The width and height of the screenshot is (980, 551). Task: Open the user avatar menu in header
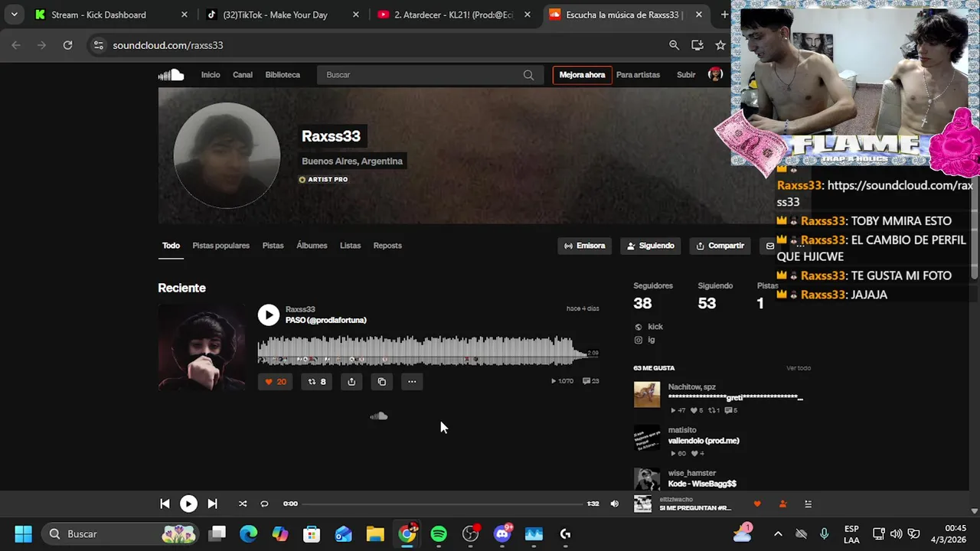(x=716, y=75)
